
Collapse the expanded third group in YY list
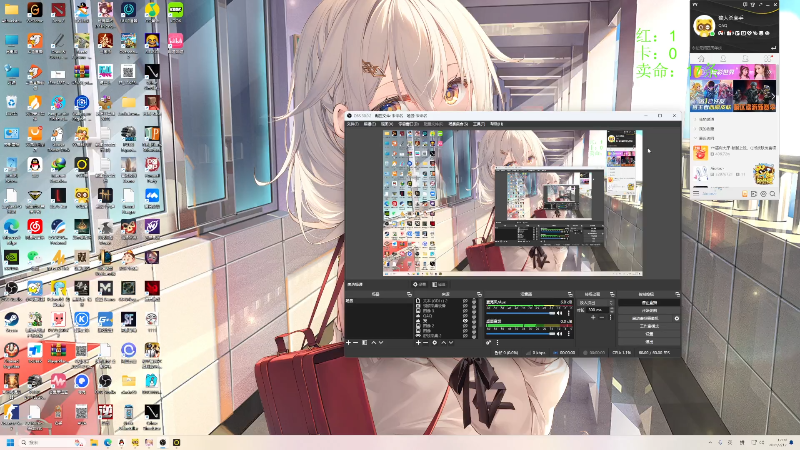[695, 138]
